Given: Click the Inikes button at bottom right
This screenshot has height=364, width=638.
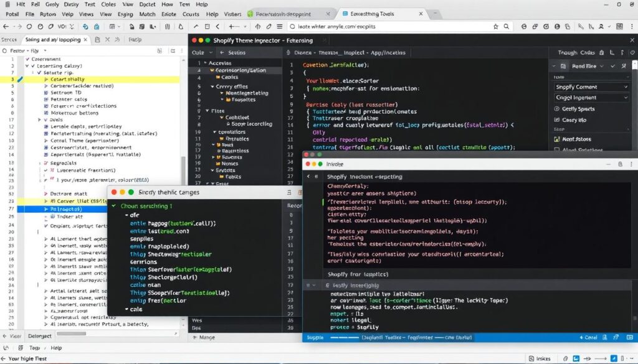Looking at the screenshot, I should 540,359.
